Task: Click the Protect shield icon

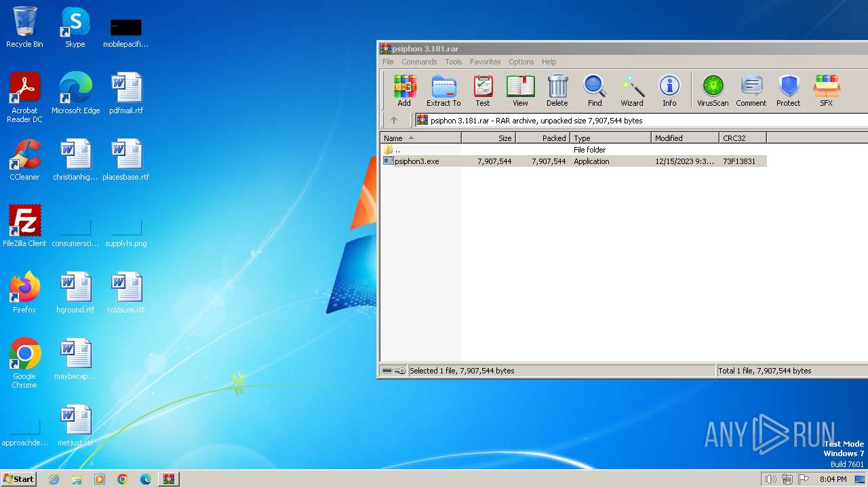Action: click(789, 91)
